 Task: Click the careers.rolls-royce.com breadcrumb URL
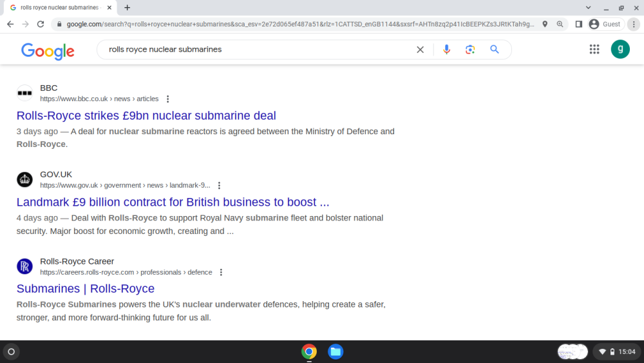126,272
